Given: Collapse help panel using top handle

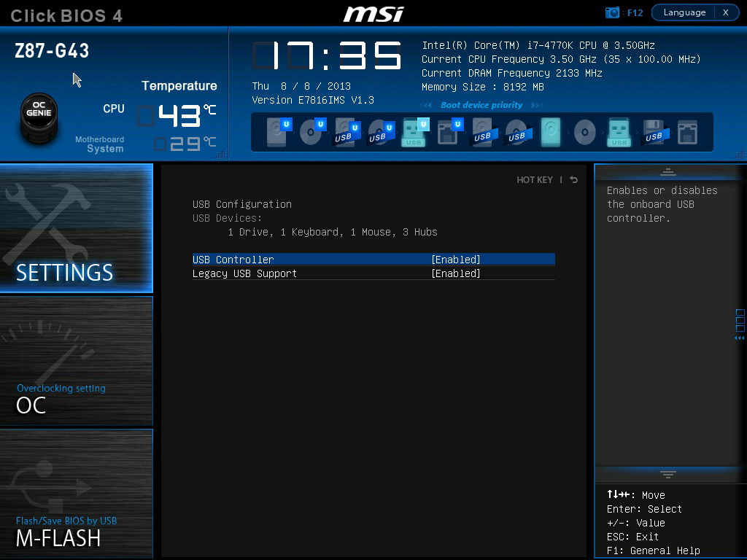Looking at the screenshot, I should 668,172.
